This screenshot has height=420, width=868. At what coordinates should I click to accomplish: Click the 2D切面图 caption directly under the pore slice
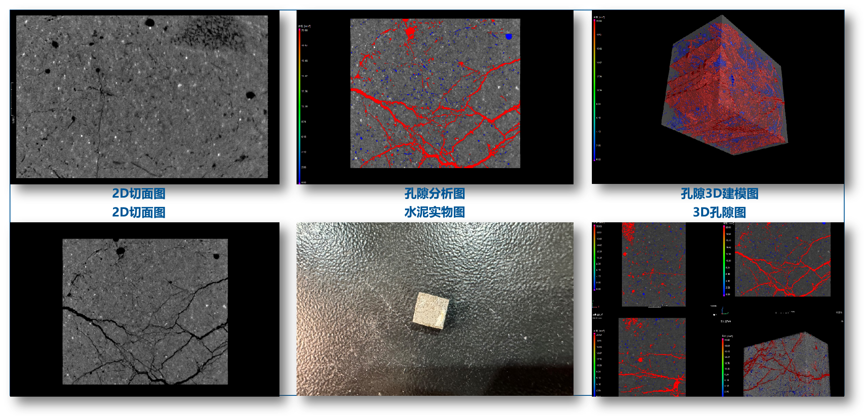click(139, 194)
